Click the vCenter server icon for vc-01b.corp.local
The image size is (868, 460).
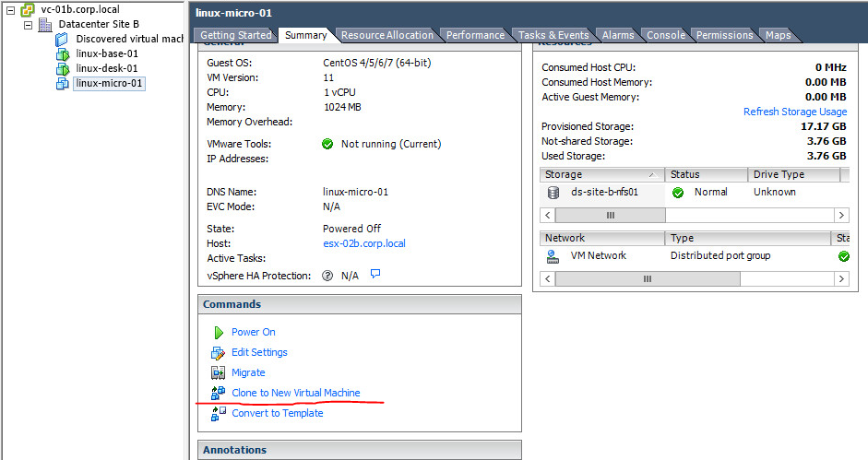[28, 9]
